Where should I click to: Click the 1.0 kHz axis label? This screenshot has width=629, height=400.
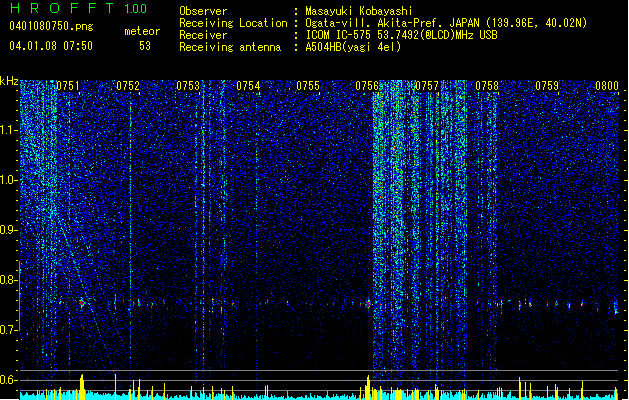pyautogui.click(x=9, y=180)
